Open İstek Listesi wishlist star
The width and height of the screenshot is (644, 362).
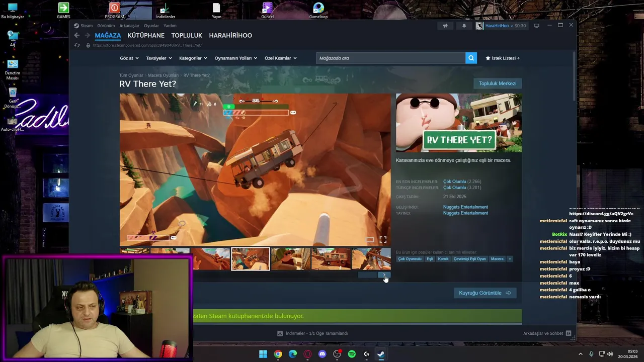pyautogui.click(x=488, y=58)
